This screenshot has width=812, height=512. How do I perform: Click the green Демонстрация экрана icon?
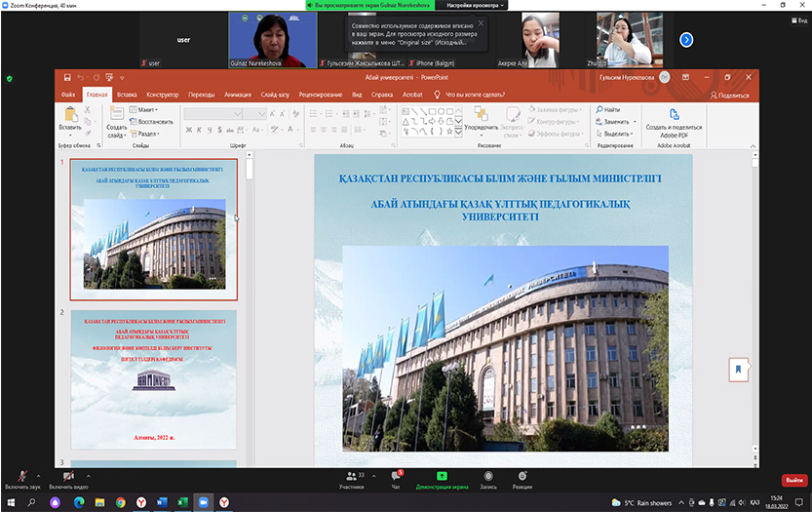click(442, 474)
